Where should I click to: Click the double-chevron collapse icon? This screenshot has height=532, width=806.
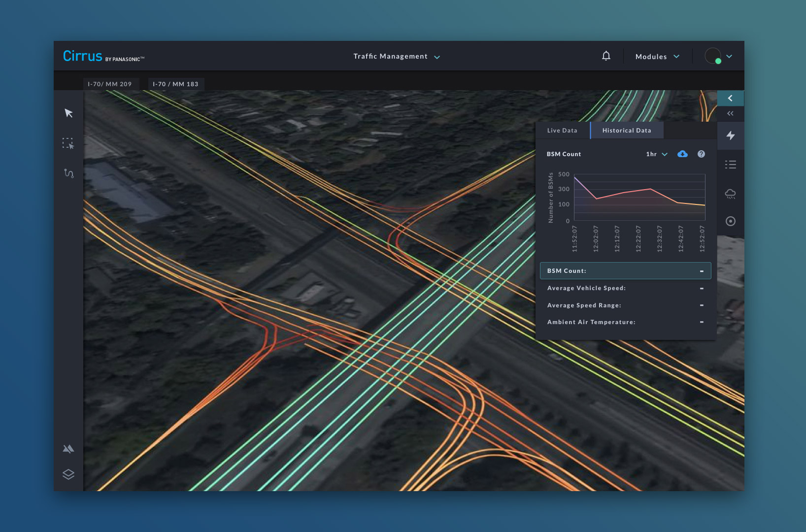[730, 114]
